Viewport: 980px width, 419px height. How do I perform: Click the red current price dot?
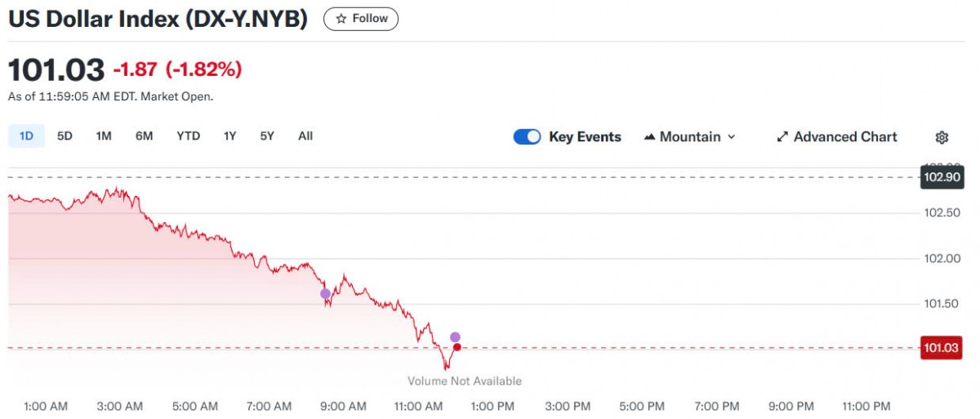coord(457,348)
